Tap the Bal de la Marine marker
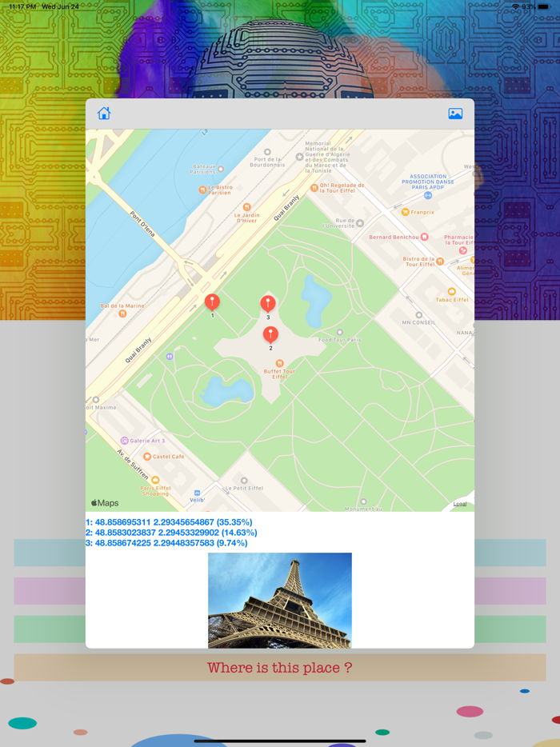The height and width of the screenshot is (747, 560). click(122, 314)
